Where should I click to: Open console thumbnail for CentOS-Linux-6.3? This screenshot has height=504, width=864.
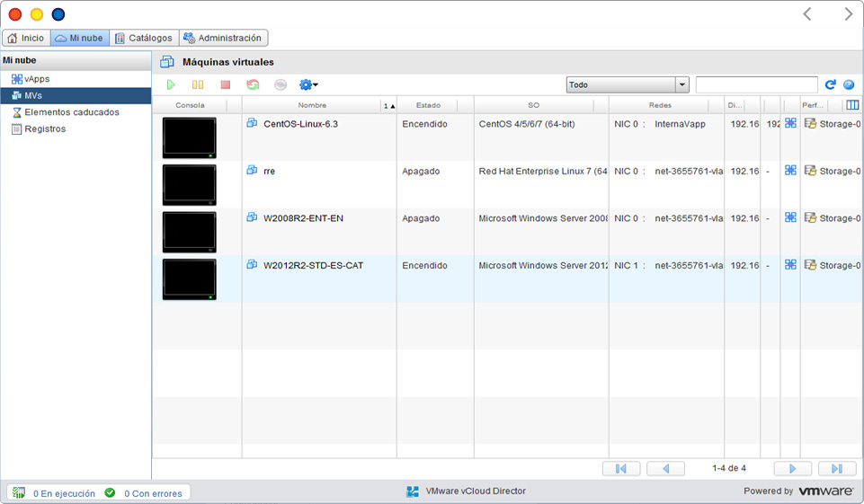coord(189,137)
